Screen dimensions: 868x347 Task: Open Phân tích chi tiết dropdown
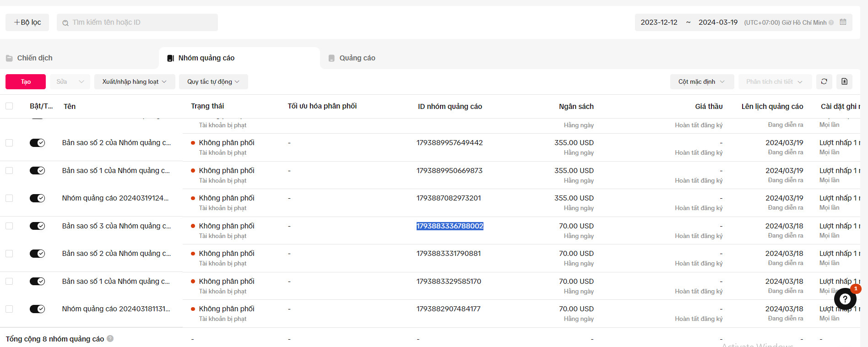click(775, 81)
